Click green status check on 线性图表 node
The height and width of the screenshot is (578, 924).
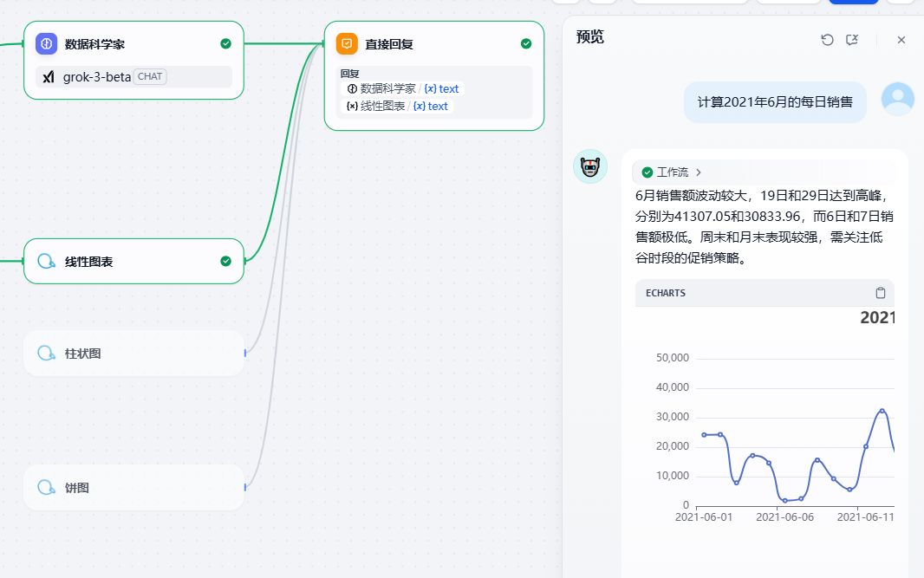tap(225, 261)
